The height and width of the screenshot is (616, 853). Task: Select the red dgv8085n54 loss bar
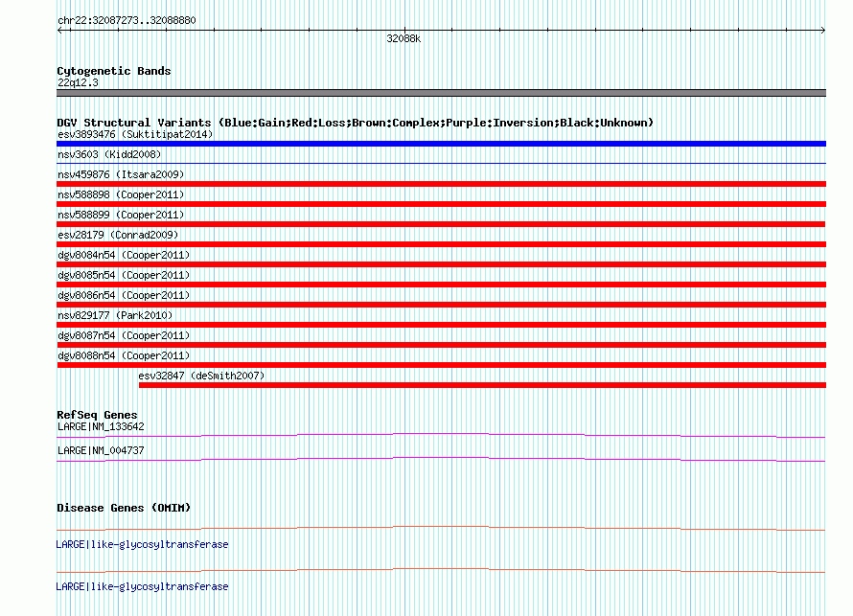(441, 285)
